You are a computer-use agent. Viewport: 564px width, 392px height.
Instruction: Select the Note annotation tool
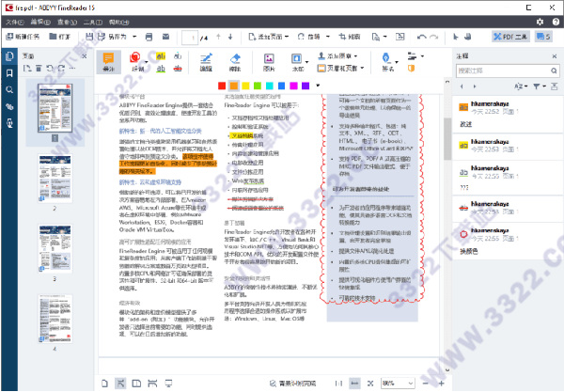[109, 61]
